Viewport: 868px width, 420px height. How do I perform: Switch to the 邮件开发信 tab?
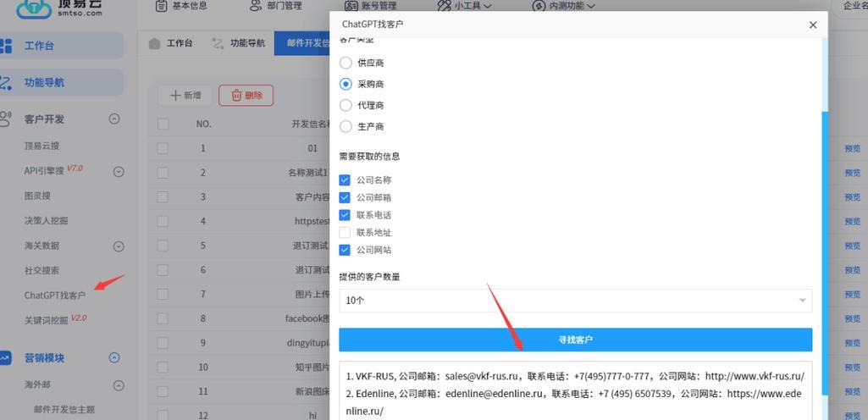click(302, 43)
